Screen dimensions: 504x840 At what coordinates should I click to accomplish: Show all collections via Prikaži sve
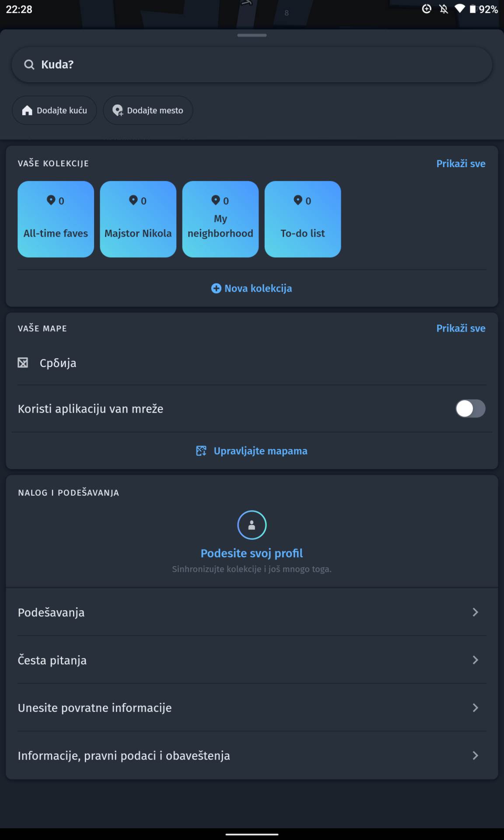[461, 164]
